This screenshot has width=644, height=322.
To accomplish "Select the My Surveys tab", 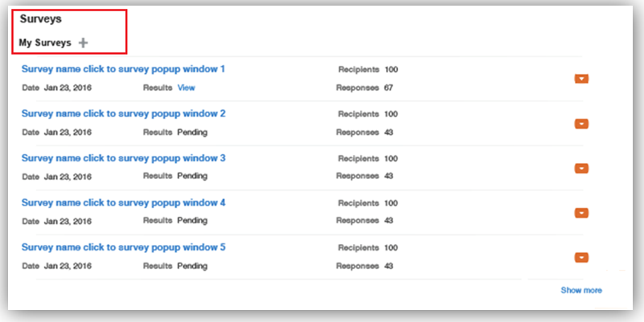I will click(x=45, y=43).
